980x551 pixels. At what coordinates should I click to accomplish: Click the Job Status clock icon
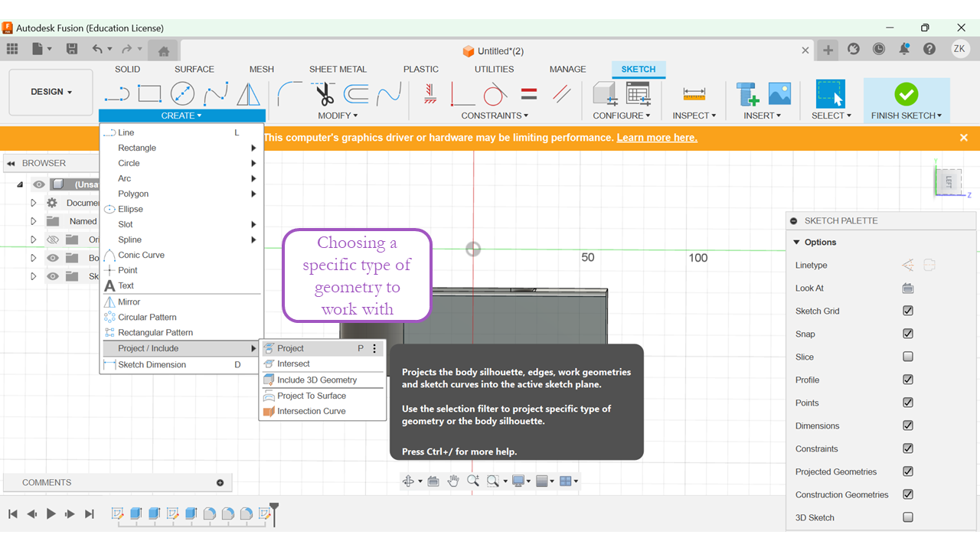point(879,49)
